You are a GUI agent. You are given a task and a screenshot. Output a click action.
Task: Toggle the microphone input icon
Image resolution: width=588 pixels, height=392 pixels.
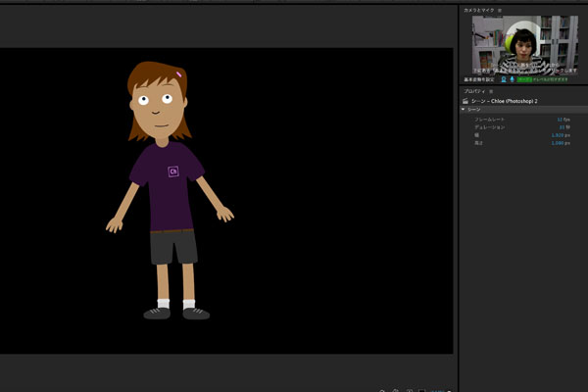(x=512, y=79)
